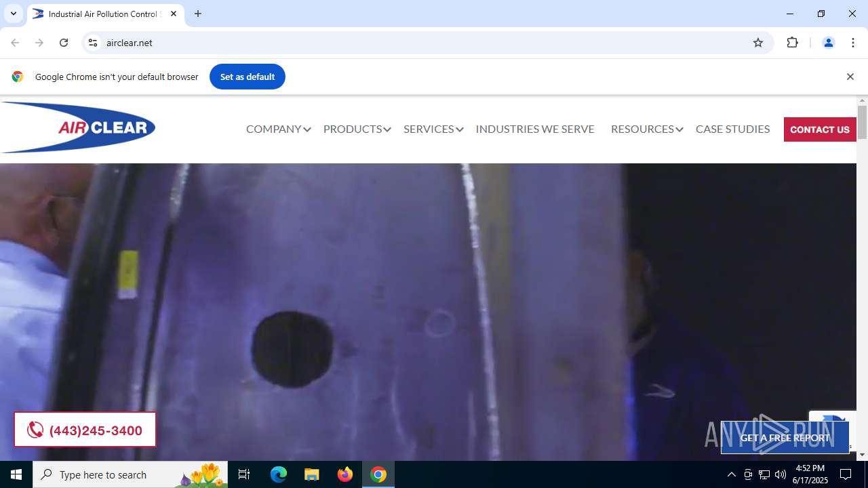Click the taskbar search box
This screenshot has height=488, width=868.
(130, 474)
